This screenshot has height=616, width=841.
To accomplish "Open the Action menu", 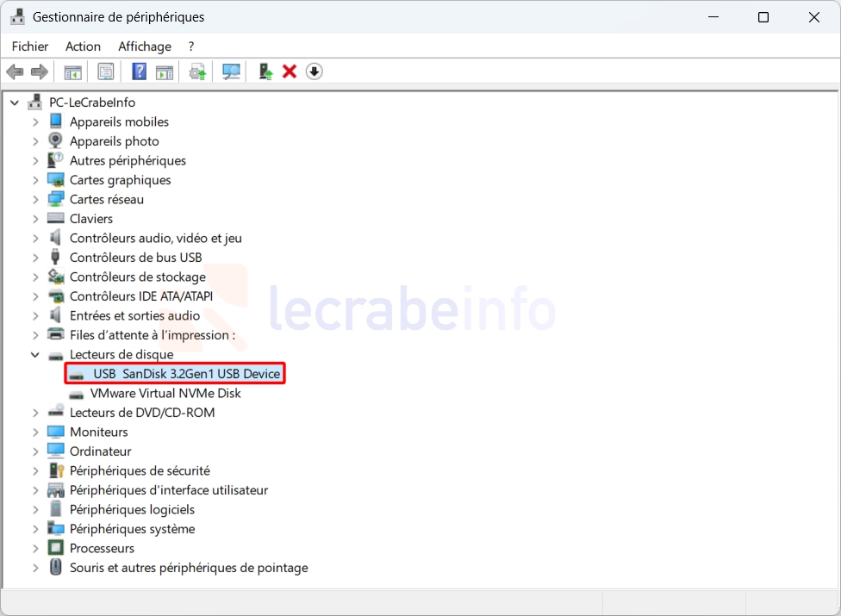I will pyautogui.click(x=83, y=47).
